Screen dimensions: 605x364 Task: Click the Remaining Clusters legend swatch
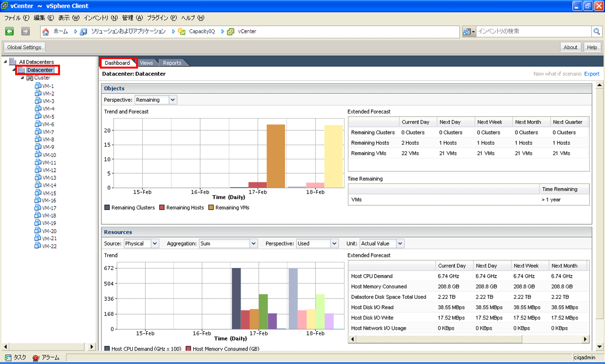click(107, 208)
